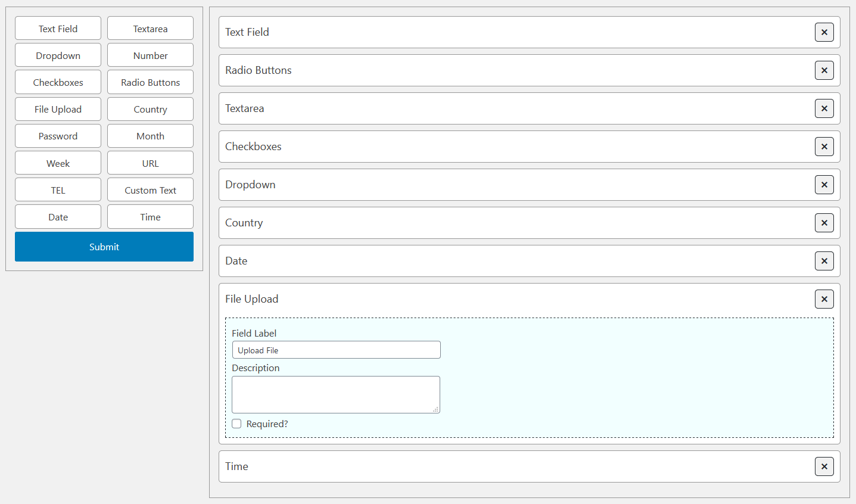Delete the Radio Buttons field
This screenshot has height=504, width=856.
coord(824,70)
